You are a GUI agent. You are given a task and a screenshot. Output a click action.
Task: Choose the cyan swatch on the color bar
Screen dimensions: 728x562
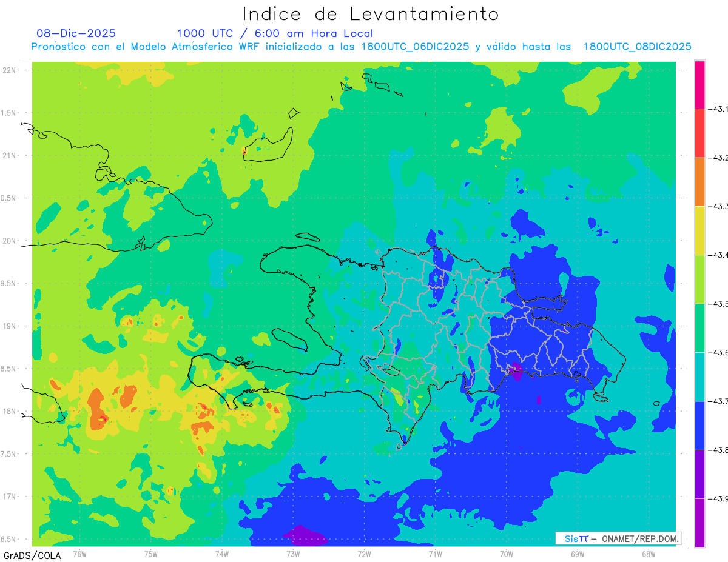(699, 376)
